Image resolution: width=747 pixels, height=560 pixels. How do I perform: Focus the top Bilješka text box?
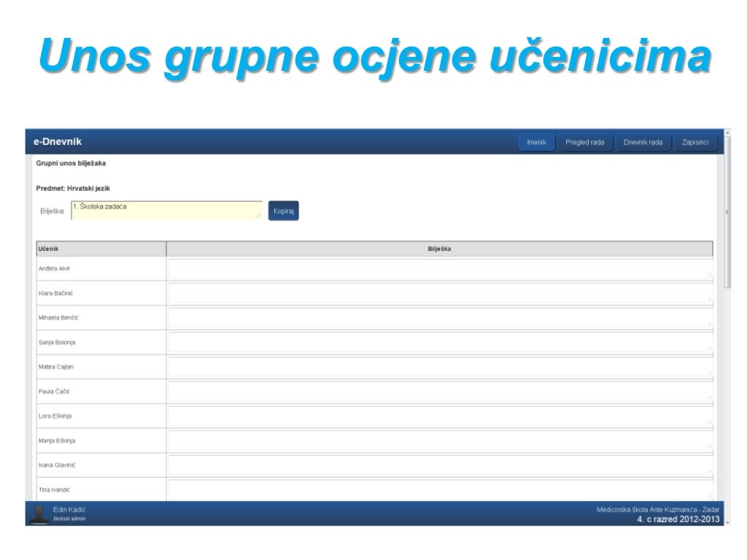click(166, 211)
